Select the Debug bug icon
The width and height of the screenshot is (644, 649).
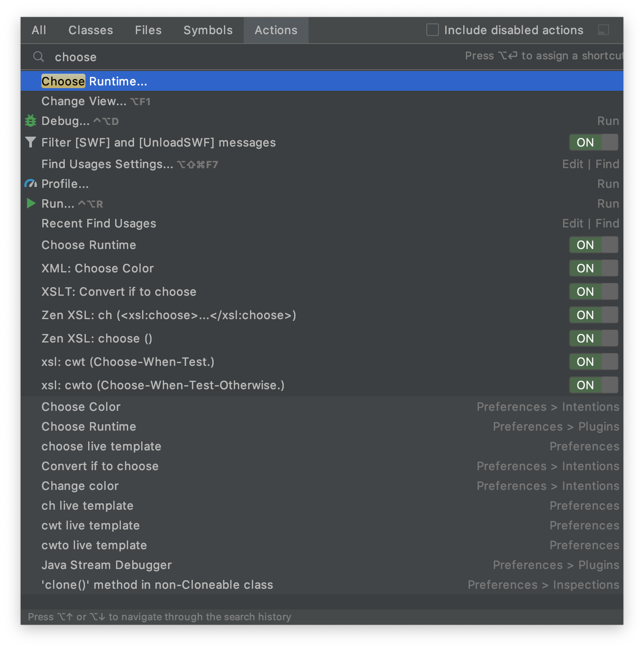[30, 120]
